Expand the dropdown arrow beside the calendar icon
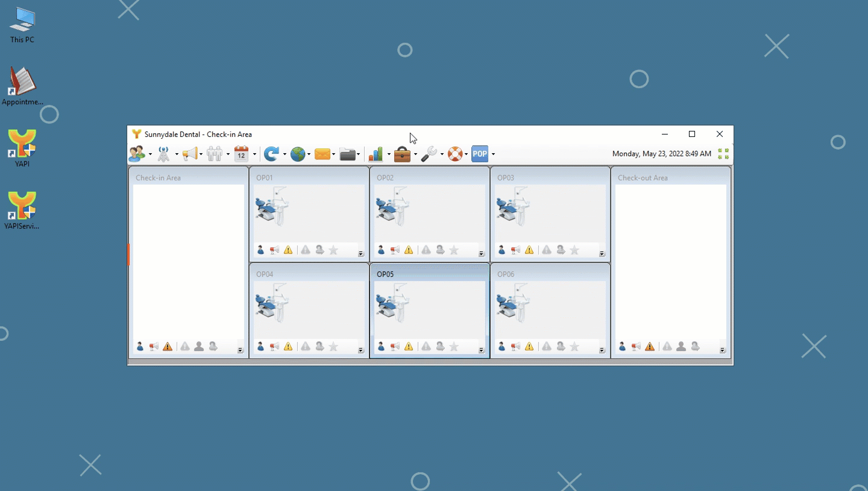Viewport: 868px width, 491px height. pos(254,154)
